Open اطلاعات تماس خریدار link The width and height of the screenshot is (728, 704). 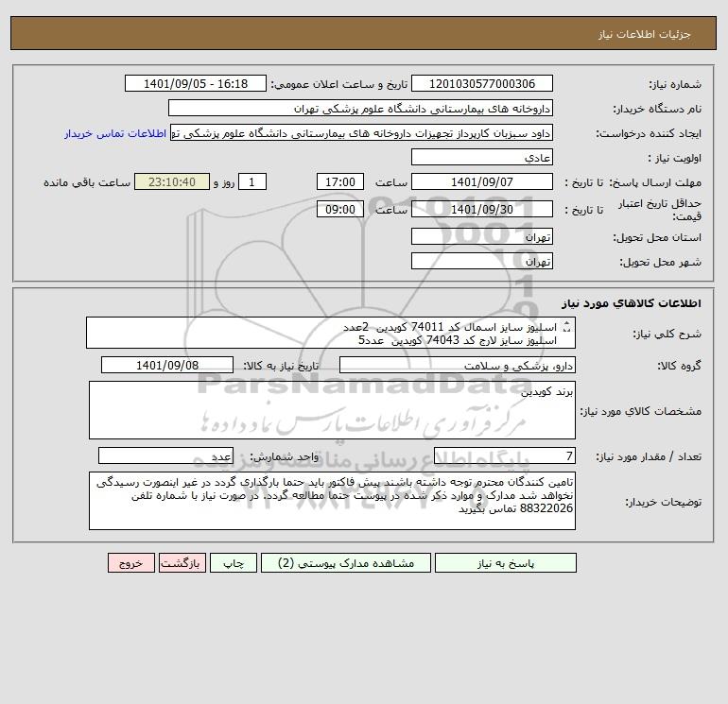click(x=115, y=133)
